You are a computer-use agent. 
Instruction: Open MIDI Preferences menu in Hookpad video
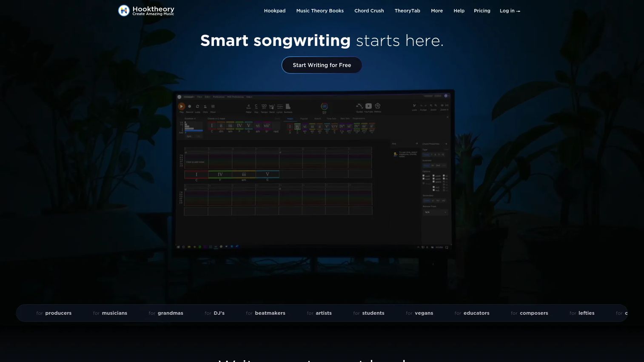235,97
